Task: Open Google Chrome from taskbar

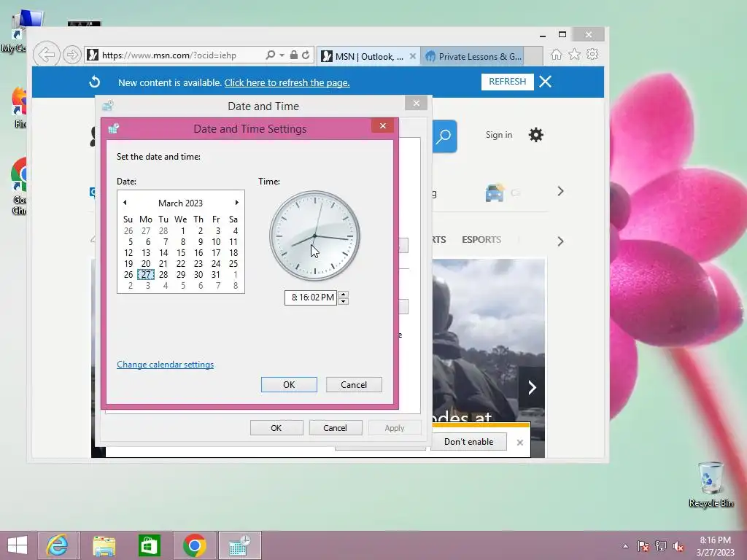Action: [x=194, y=545]
